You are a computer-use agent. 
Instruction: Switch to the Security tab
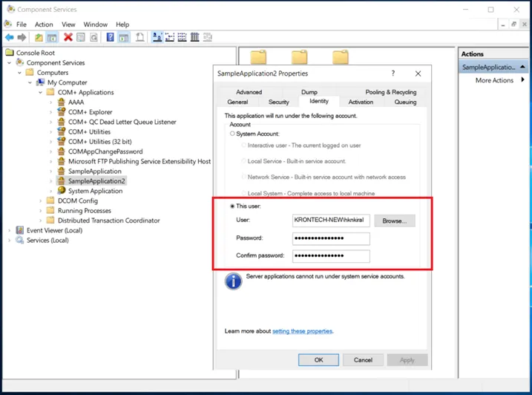click(x=278, y=102)
